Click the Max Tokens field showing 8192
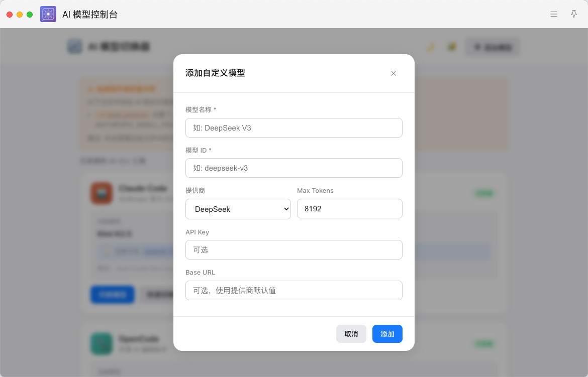The image size is (588, 377). pos(349,209)
